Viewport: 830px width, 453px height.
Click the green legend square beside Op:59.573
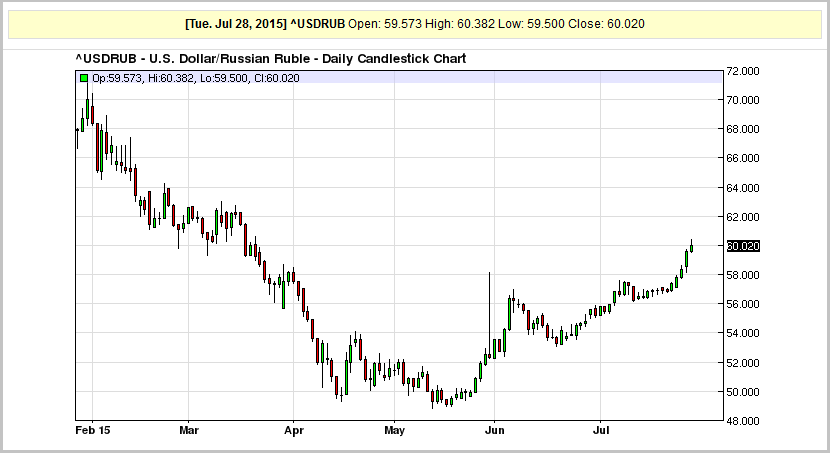click(84, 78)
